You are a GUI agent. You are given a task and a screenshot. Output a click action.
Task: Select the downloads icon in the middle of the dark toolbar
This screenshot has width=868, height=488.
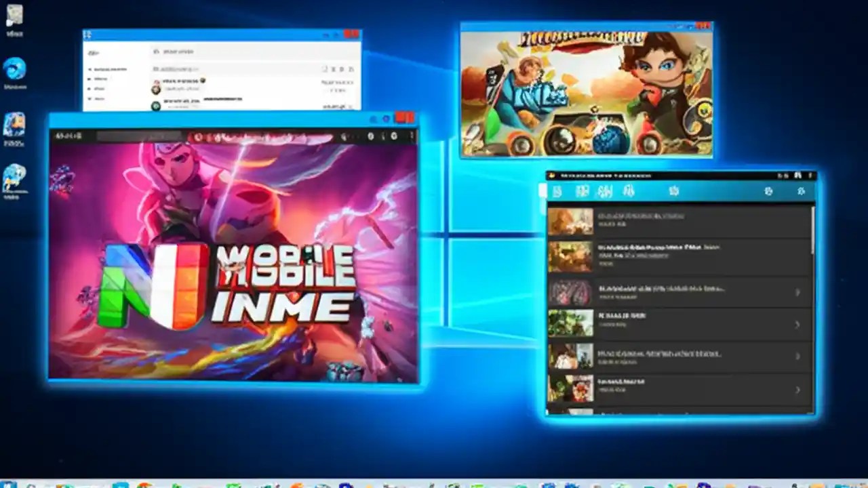(675, 191)
